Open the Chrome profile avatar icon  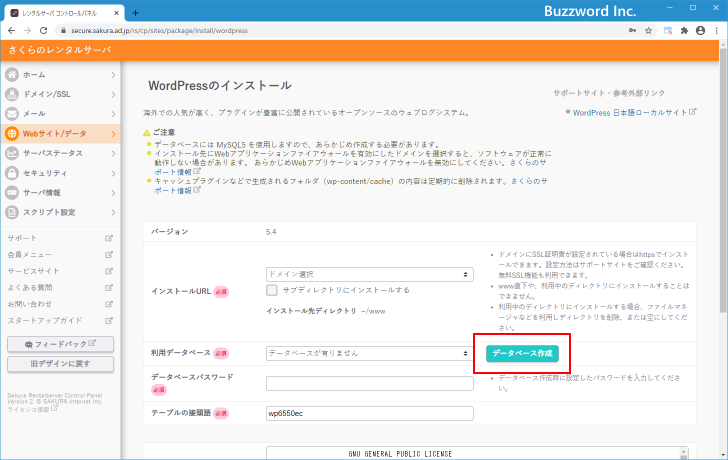coord(701,31)
